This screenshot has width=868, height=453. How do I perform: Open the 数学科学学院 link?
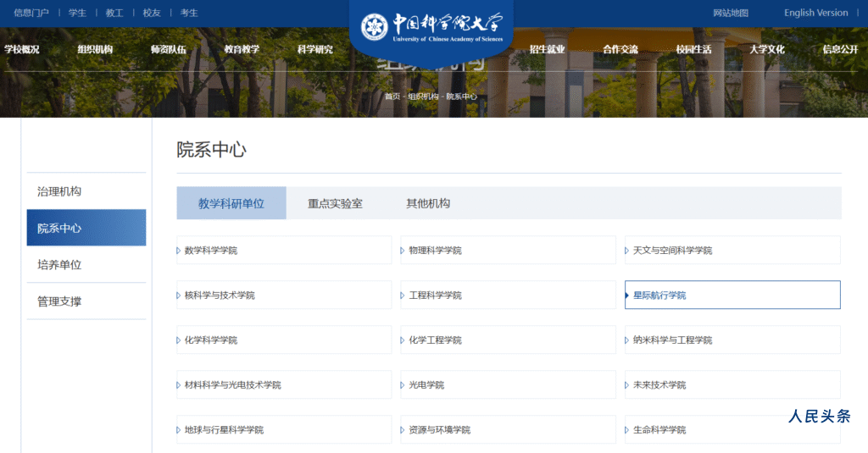284,250
